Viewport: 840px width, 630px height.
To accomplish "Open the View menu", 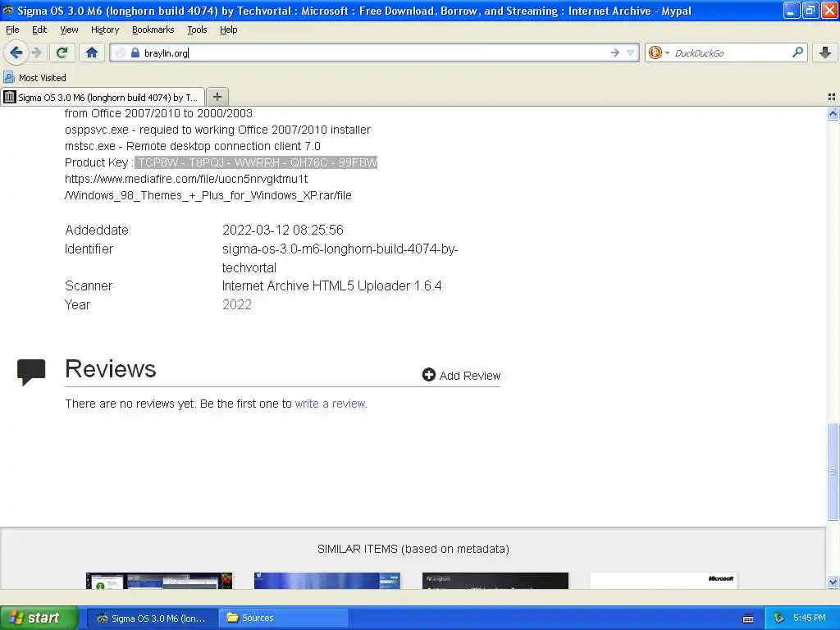I will pos(69,30).
